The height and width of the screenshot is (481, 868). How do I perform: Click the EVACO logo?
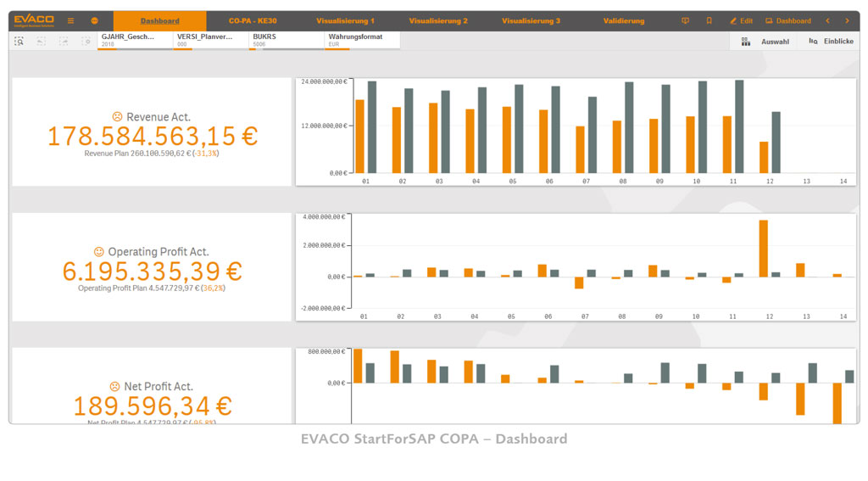click(x=34, y=20)
